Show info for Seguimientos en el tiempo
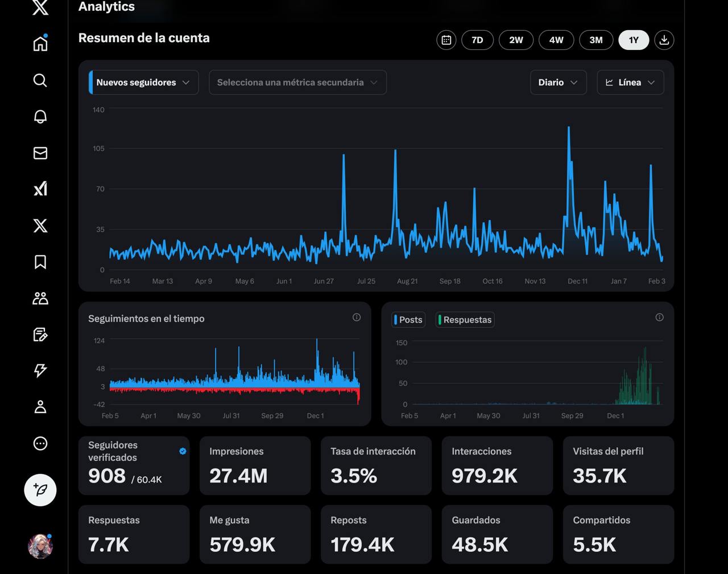Screen dimensions: 728x574 click(x=357, y=318)
